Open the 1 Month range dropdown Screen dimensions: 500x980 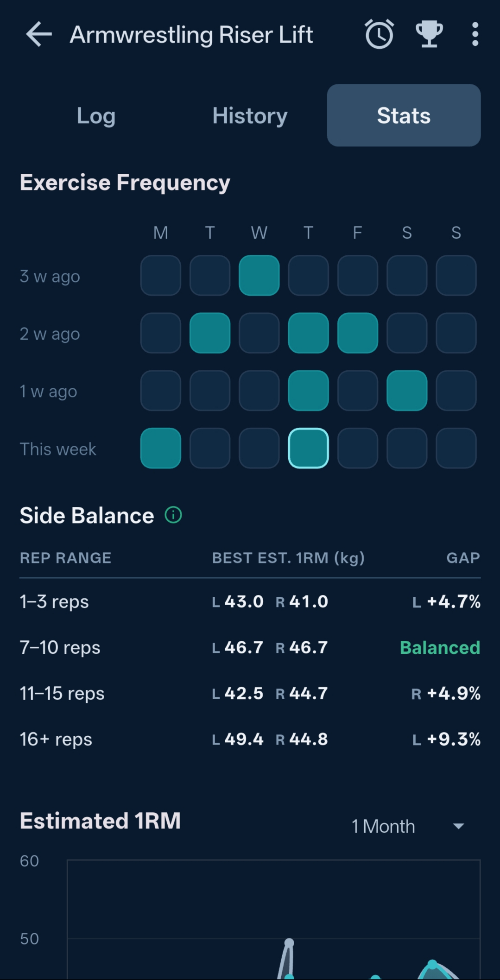(x=383, y=826)
